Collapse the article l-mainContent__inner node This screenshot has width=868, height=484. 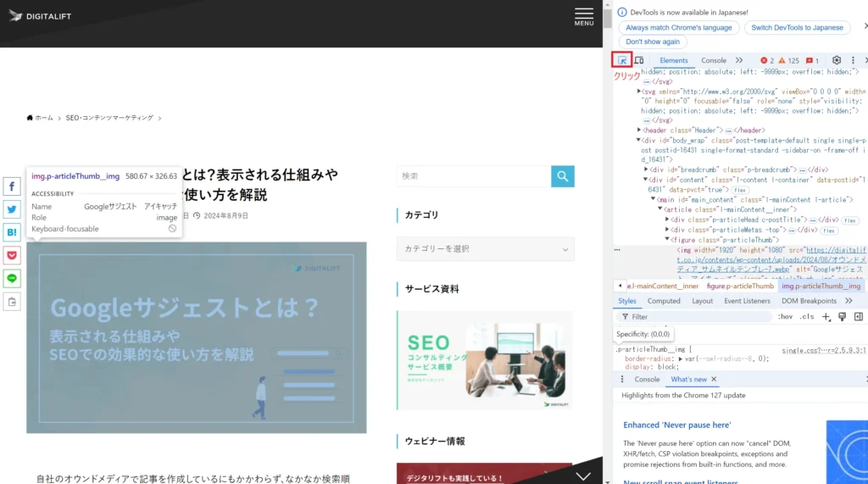tap(659, 209)
